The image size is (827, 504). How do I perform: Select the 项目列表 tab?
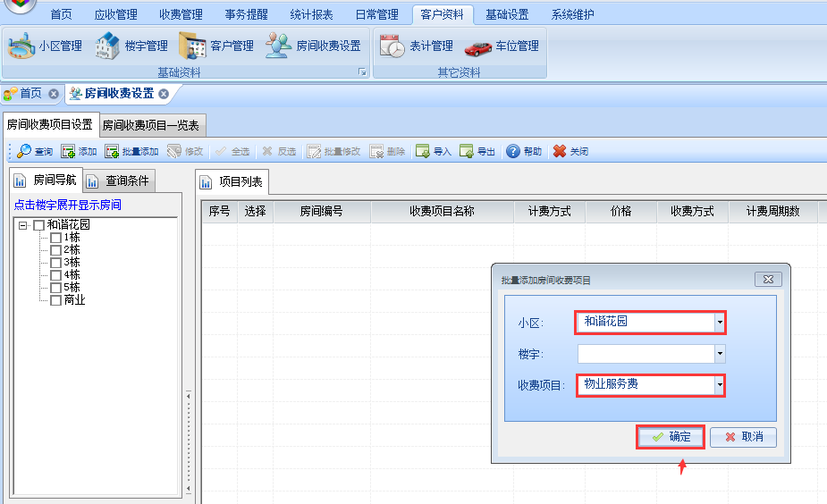pyautogui.click(x=232, y=182)
